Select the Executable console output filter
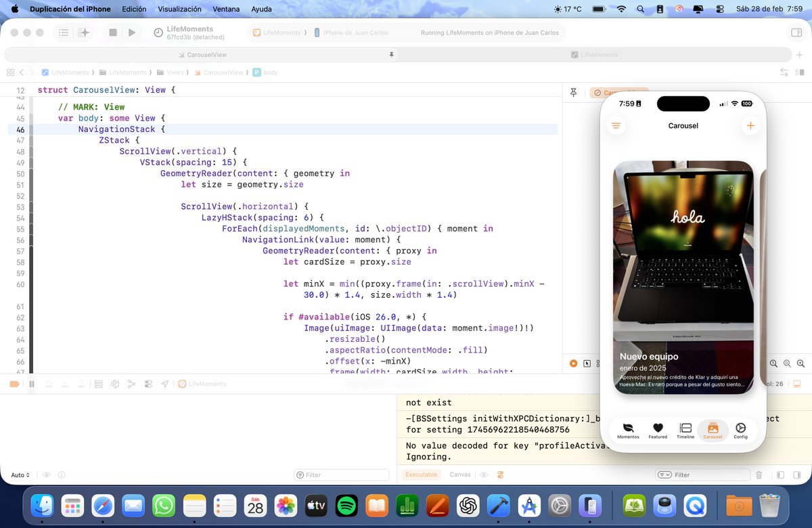 (x=422, y=475)
